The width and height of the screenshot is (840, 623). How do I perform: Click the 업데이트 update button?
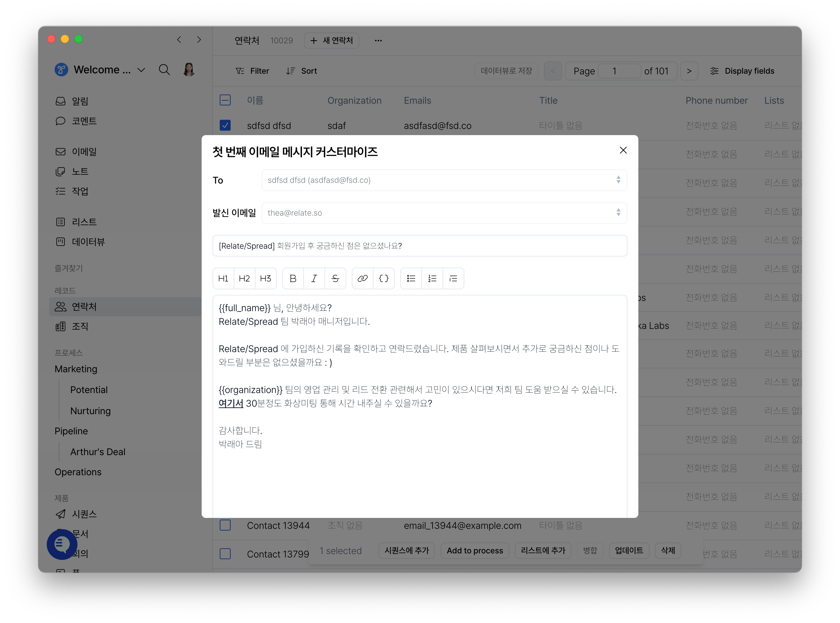[629, 551]
